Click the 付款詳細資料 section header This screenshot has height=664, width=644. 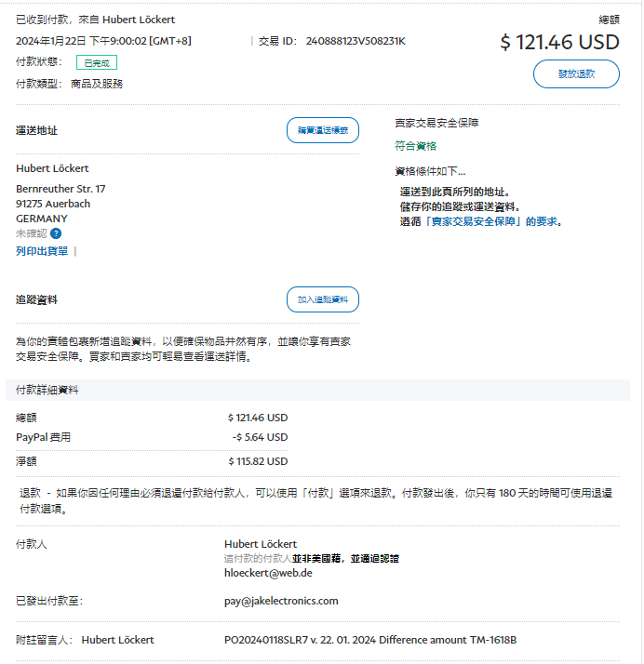coord(47,390)
